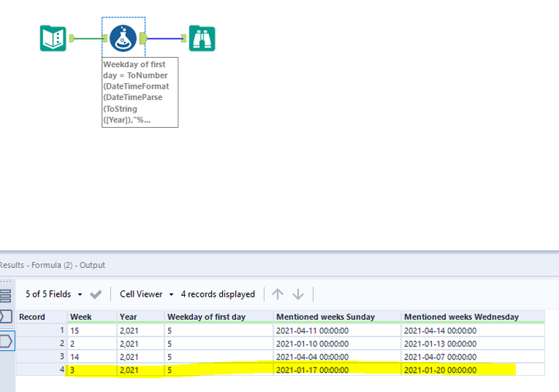Click the up arrow in results toolbar

(x=278, y=294)
